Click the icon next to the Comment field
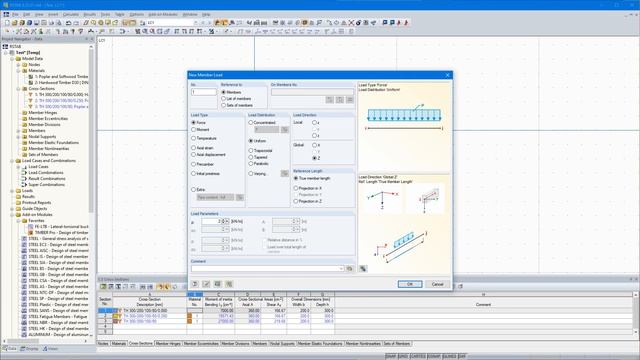The height and width of the screenshot is (360, 640). [x=349, y=268]
